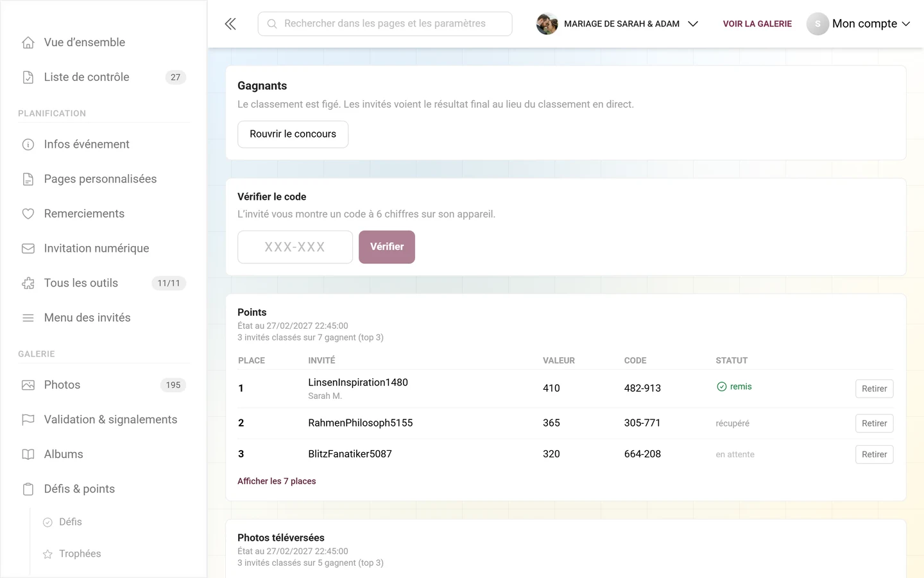Collapse the sidebar with double-chevron icon

click(x=230, y=24)
